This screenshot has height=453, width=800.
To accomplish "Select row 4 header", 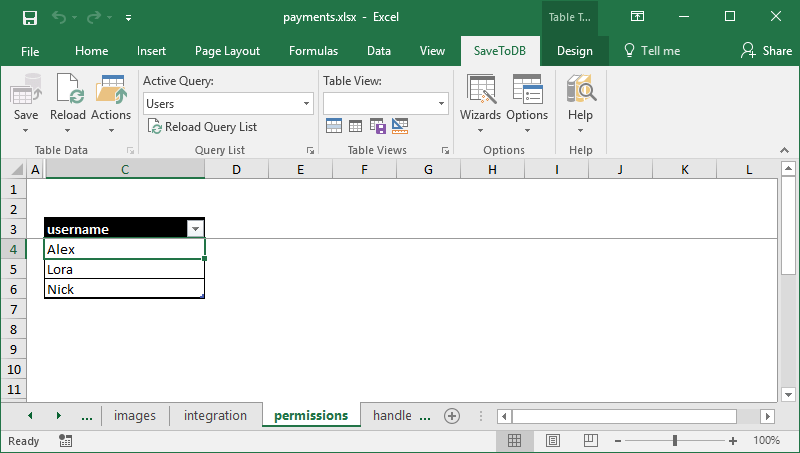I will [13, 249].
